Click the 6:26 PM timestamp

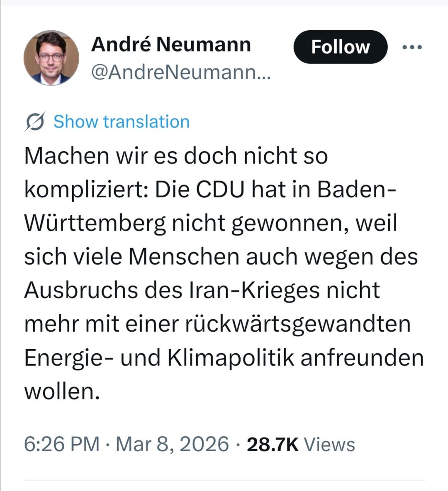62,444
